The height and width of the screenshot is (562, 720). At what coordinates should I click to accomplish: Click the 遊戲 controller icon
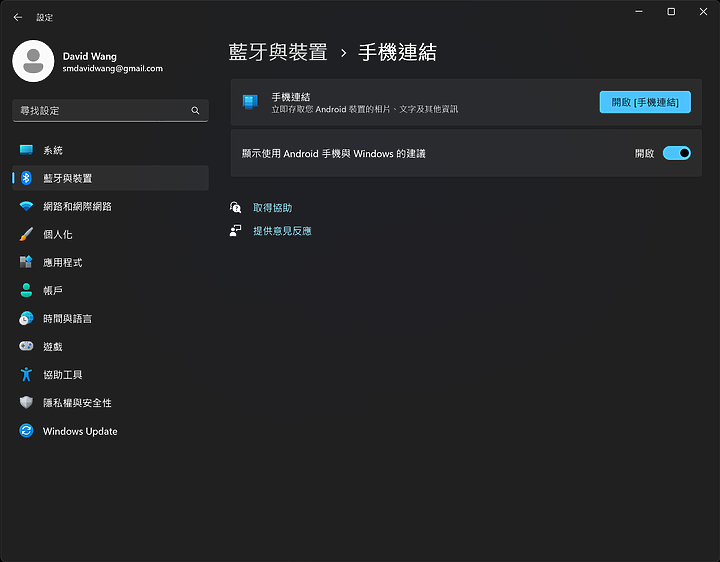point(26,346)
